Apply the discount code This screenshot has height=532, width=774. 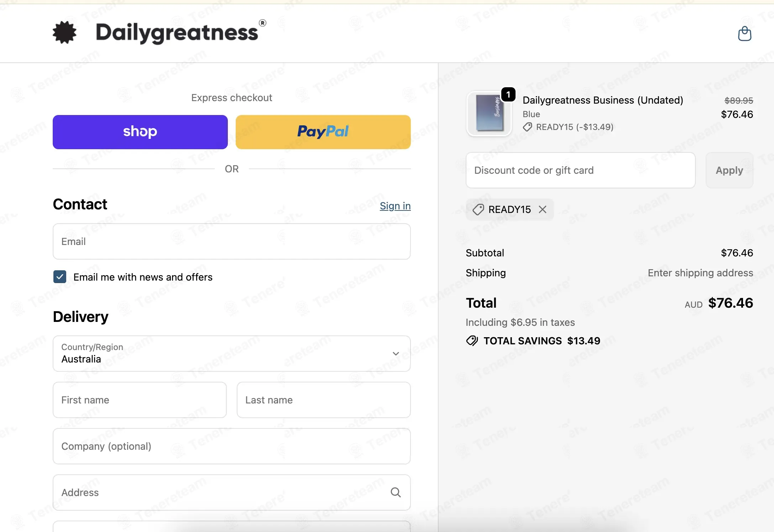point(729,170)
